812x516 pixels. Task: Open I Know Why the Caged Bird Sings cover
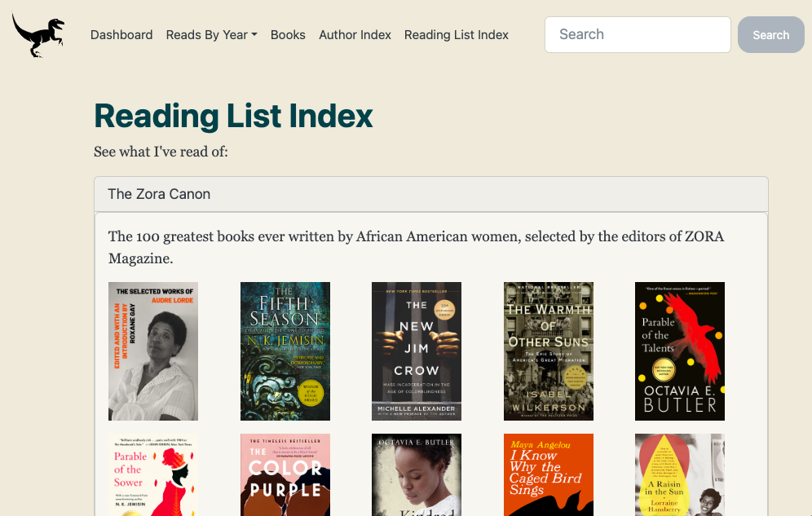coord(549,474)
